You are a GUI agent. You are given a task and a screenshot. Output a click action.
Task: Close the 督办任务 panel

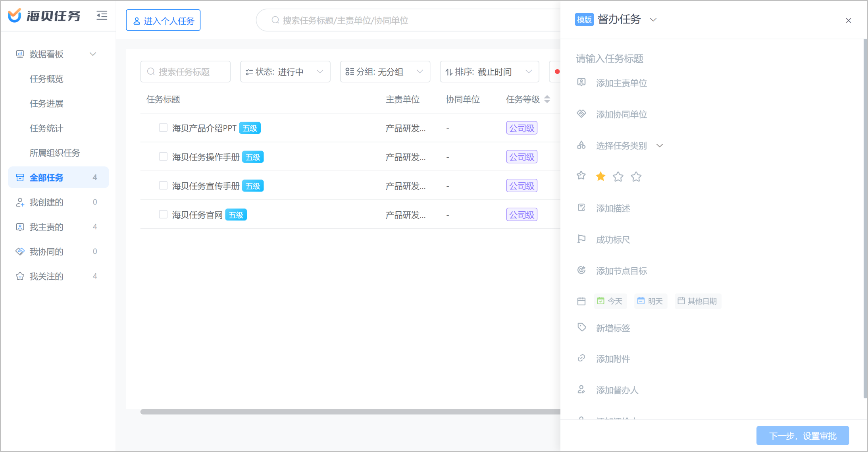click(x=849, y=20)
